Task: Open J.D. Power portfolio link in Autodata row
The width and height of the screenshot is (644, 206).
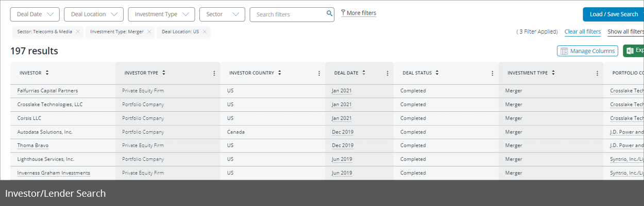Action: [627, 132]
